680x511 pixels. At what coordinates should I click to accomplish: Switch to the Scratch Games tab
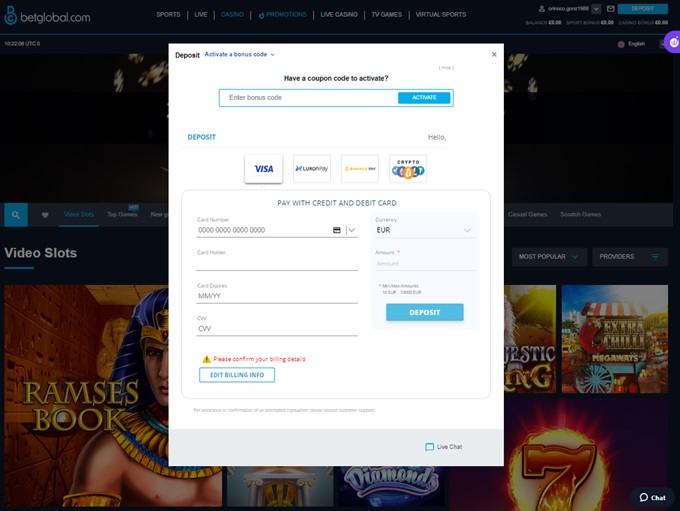[580, 214]
